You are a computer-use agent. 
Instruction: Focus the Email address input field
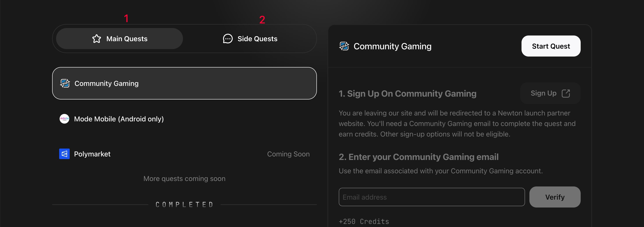point(431,197)
